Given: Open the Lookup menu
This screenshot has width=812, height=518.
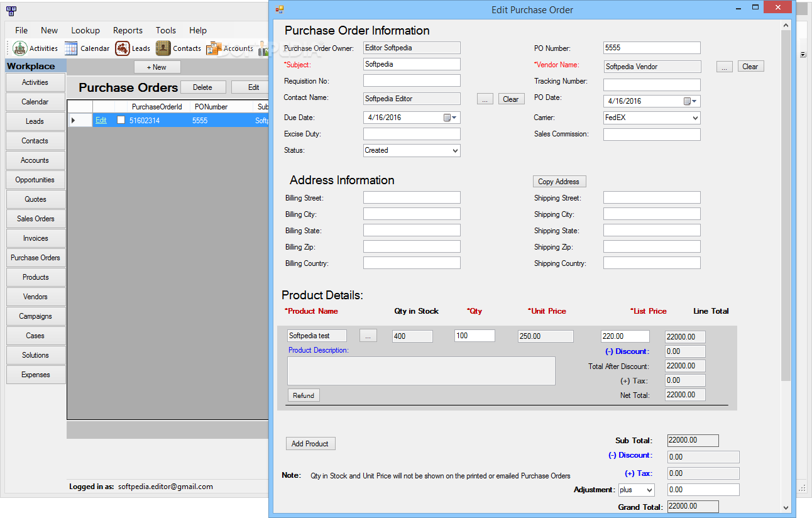Looking at the screenshot, I should pyautogui.click(x=85, y=30).
